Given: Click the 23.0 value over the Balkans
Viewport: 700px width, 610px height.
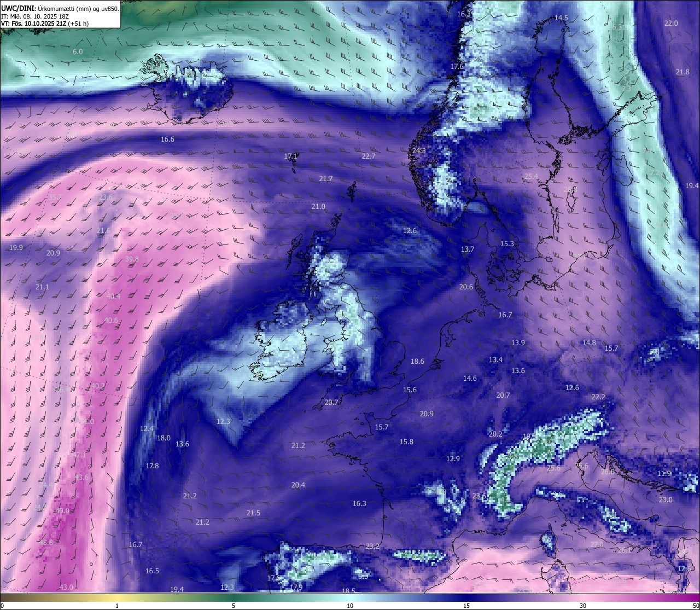Looking at the screenshot, I should click(666, 500).
